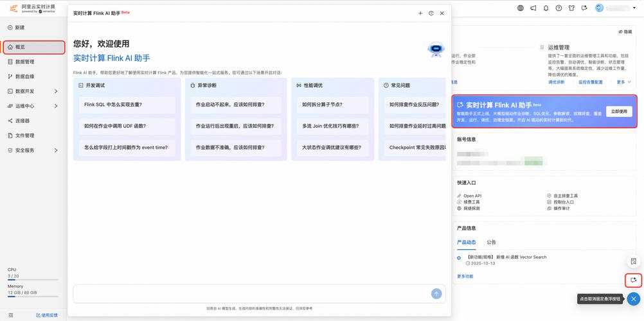The height and width of the screenshot is (321, 644).
Task: Open the account dropdown arrow next to username
Action: [634, 8]
